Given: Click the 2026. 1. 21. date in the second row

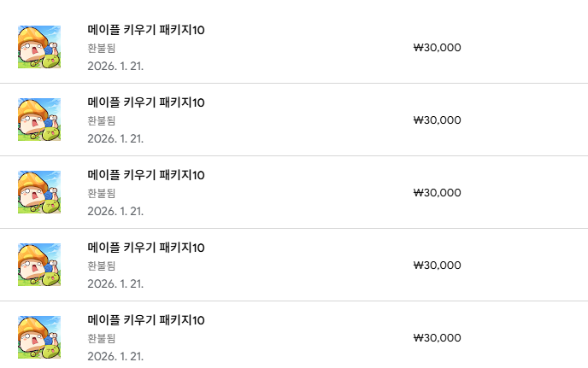Looking at the screenshot, I should pos(115,138).
